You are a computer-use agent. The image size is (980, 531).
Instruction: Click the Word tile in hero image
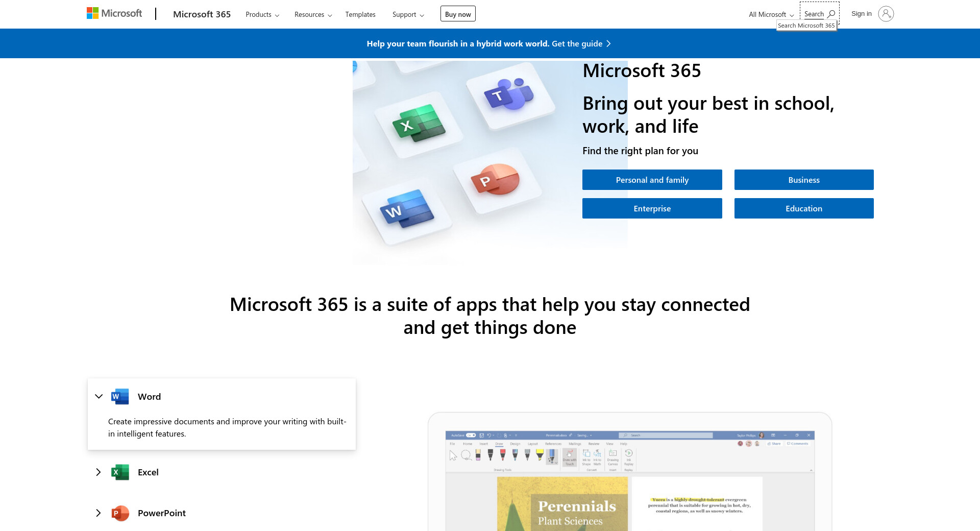pos(407,209)
